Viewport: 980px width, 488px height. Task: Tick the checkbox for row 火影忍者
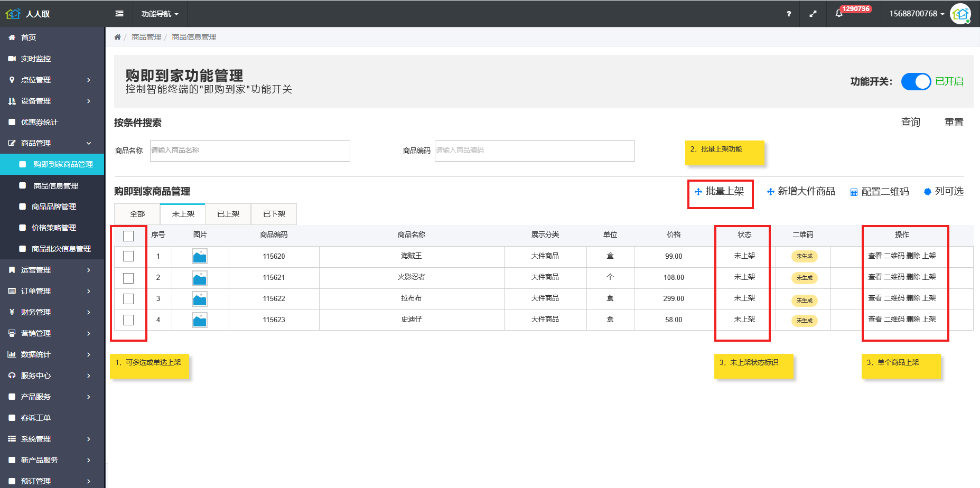(128, 278)
